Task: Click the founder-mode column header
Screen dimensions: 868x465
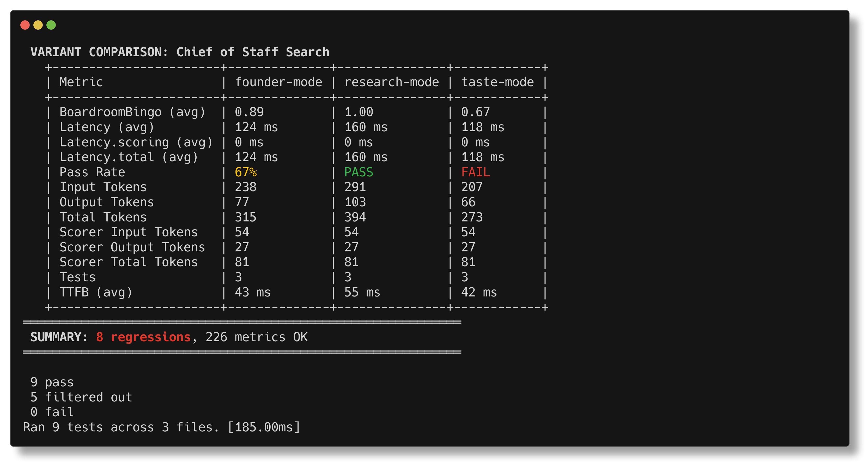Action: click(x=278, y=82)
